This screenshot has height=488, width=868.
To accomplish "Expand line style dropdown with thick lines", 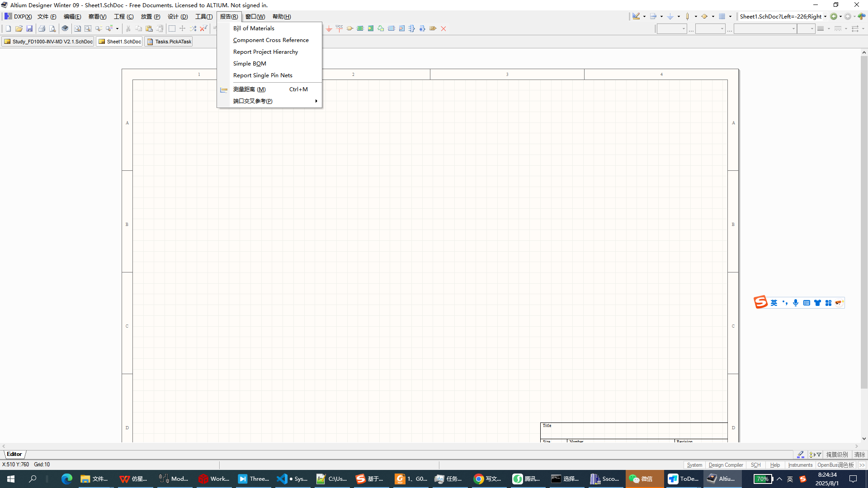I will 829,29.
